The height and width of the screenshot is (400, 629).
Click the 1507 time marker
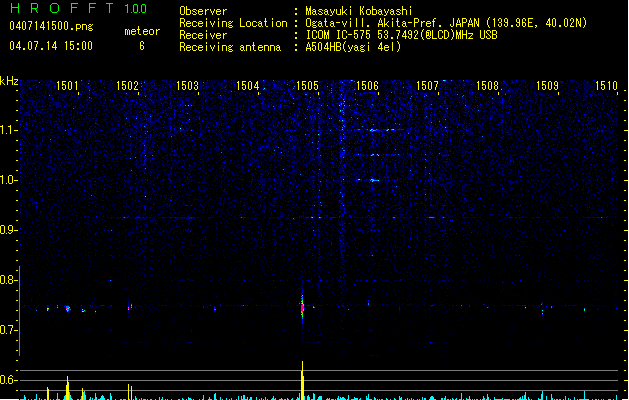click(x=427, y=86)
